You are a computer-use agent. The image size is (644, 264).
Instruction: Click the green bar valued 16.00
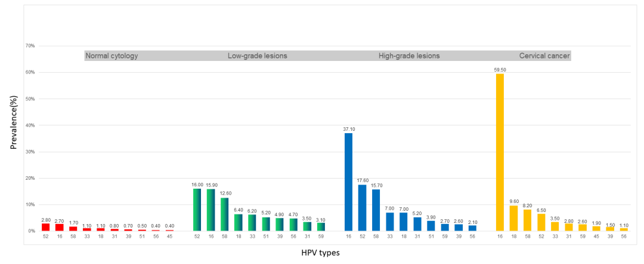[197, 210]
